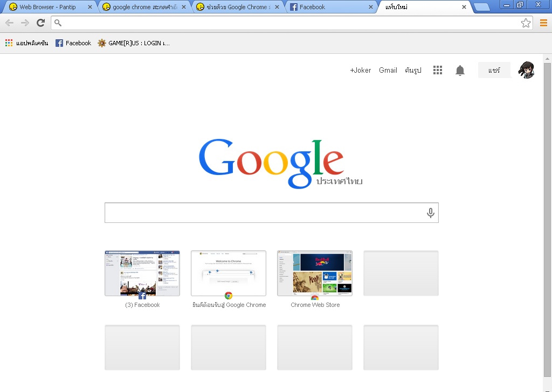
Task: Go forward with the forward arrow
Action: [25, 23]
